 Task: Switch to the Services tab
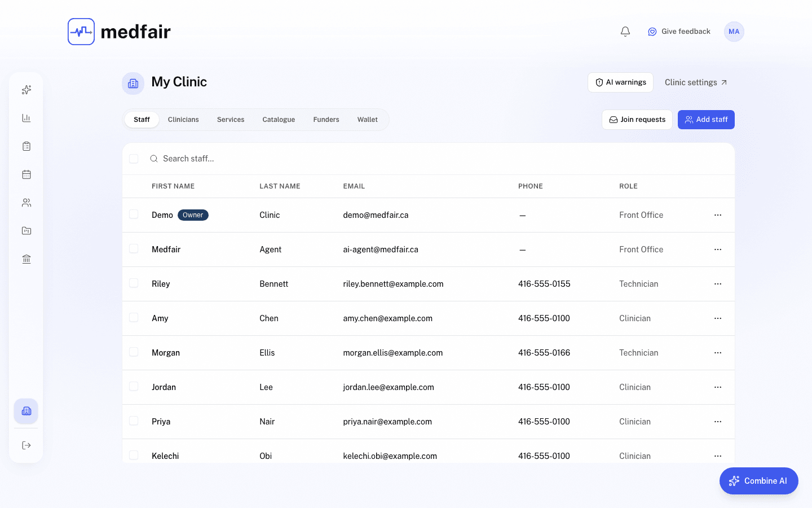tap(231, 120)
